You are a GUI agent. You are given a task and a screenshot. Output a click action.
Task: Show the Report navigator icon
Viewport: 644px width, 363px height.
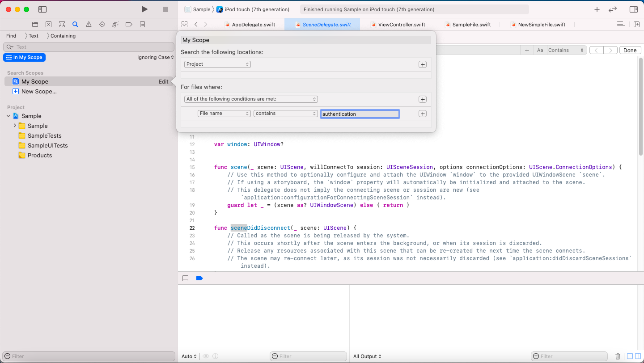point(142,25)
